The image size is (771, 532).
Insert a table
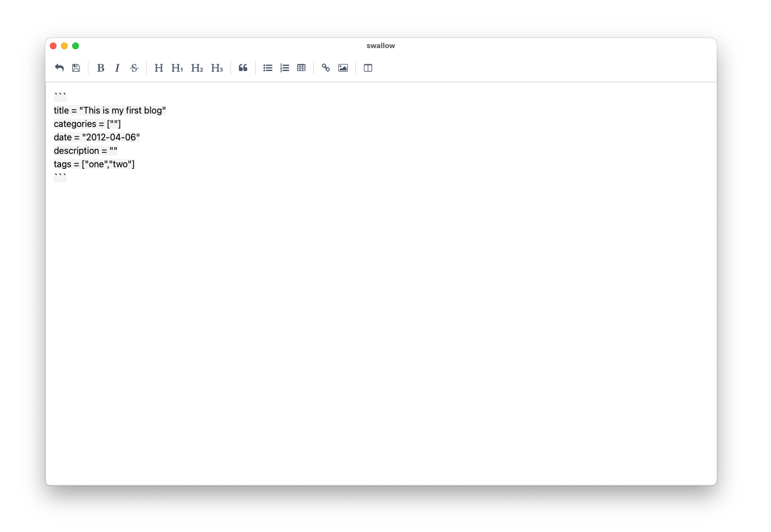[302, 68]
